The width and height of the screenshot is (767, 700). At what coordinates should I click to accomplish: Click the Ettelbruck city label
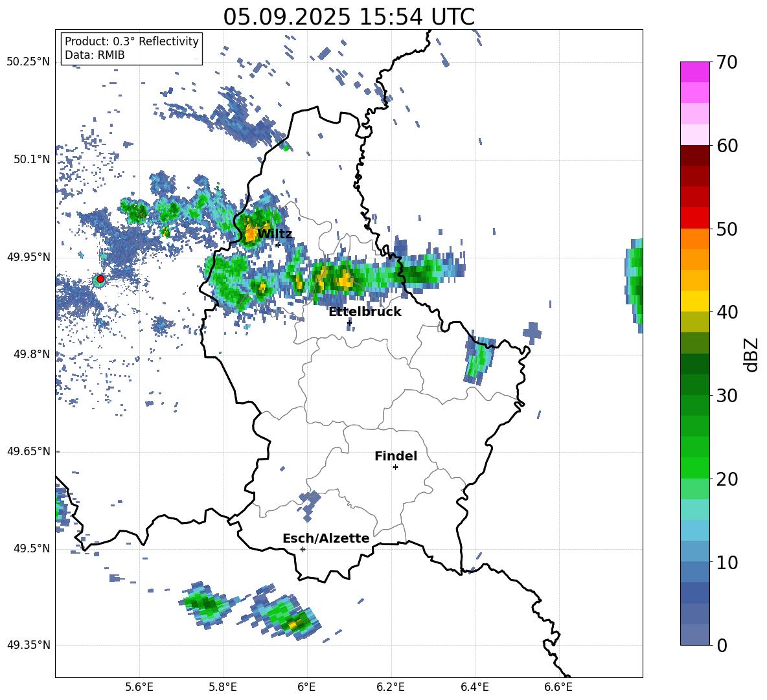tap(365, 311)
